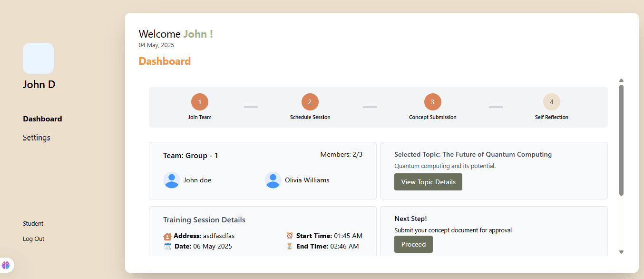Open the Dashboard sidebar item
Viewport: 644px width, 279px height.
[42, 119]
